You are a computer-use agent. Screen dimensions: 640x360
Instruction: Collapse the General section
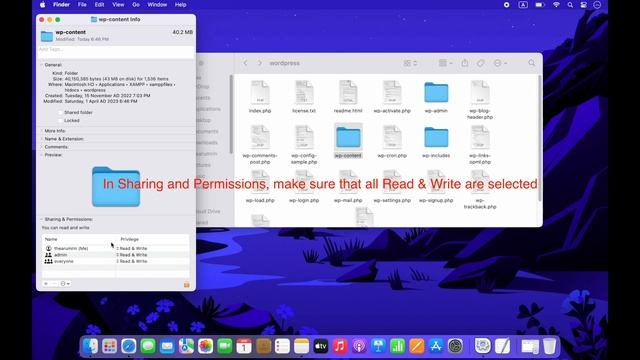pos(42,65)
